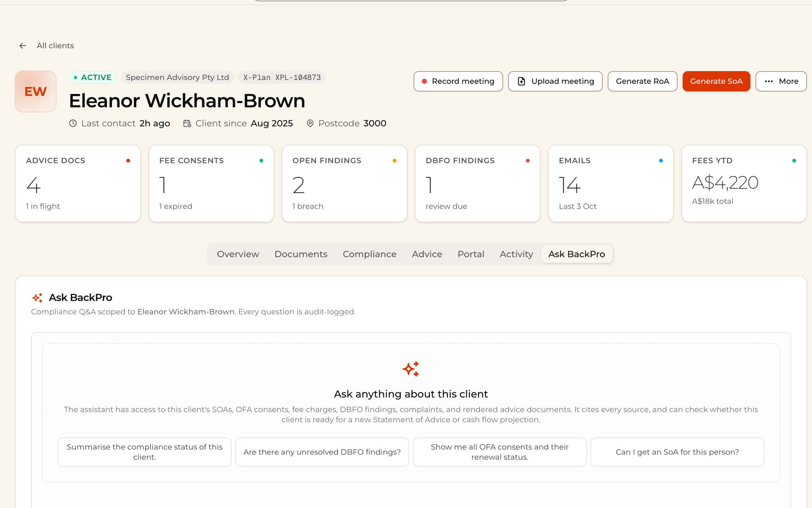Viewport: 812px width, 508px height.
Task: Click the Upload meeting button
Action: [x=555, y=81]
